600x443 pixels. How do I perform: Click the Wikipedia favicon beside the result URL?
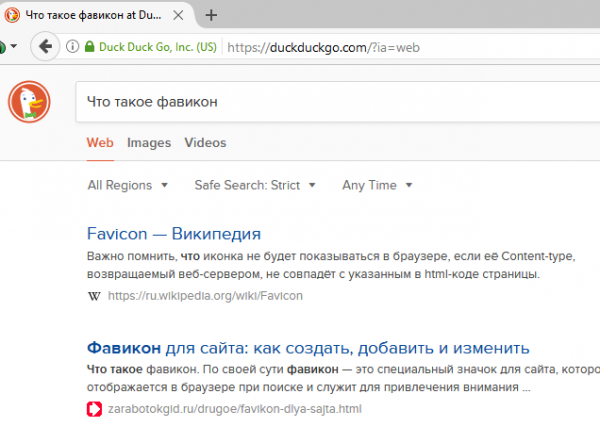point(94,296)
